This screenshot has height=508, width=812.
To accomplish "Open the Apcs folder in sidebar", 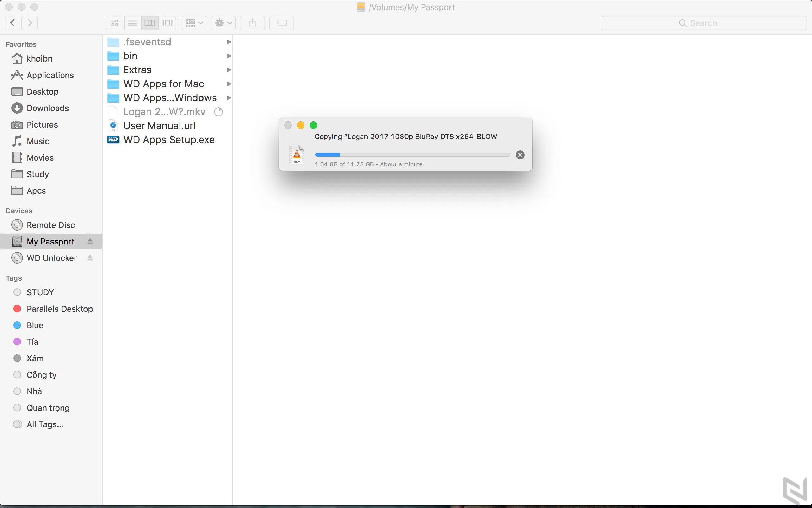I will coord(51,190).
